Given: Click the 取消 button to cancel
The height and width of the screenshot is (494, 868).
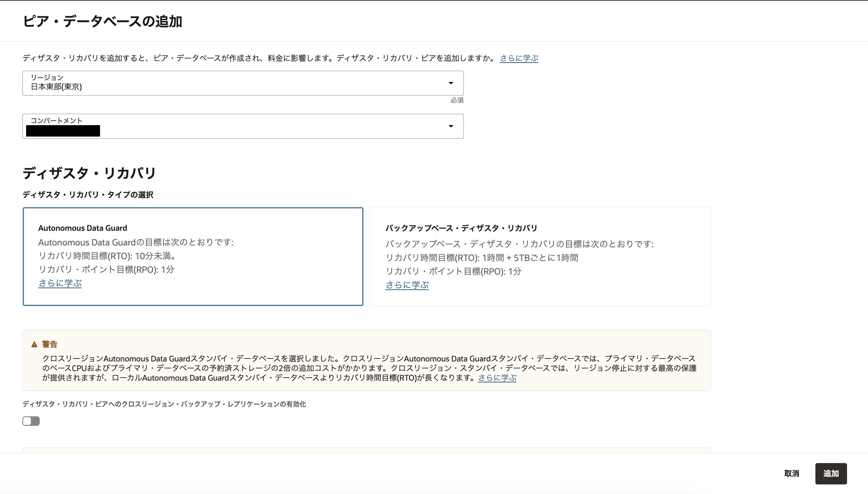Looking at the screenshot, I should [x=791, y=473].
